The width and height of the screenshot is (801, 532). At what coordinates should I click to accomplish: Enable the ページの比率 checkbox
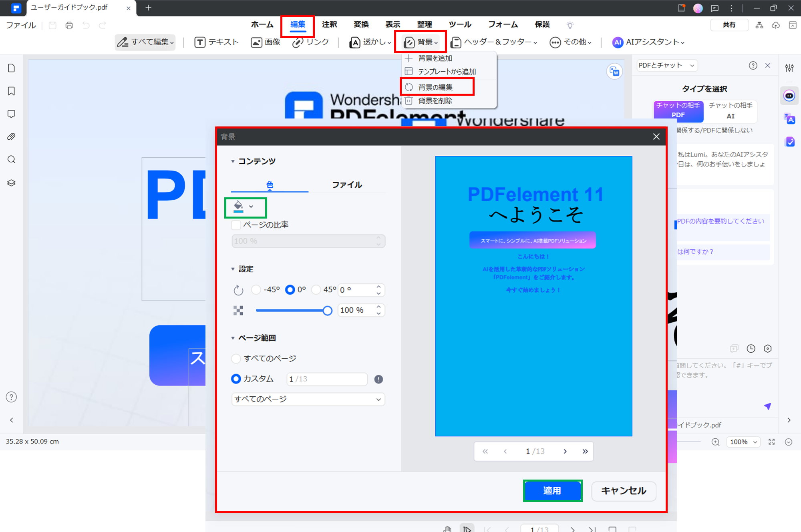(x=236, y=225)
